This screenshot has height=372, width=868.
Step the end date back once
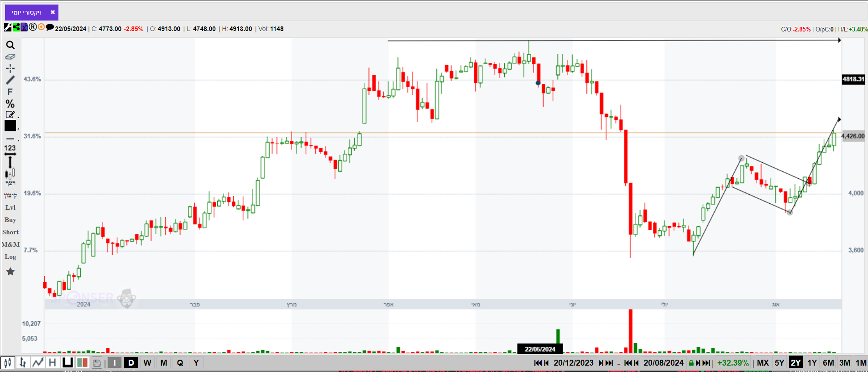click(636, 363)
